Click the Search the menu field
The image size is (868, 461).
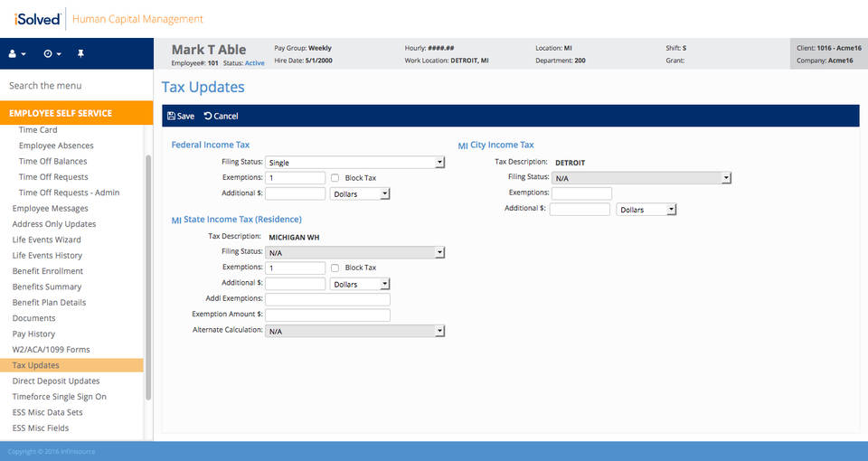coord(72,86)
